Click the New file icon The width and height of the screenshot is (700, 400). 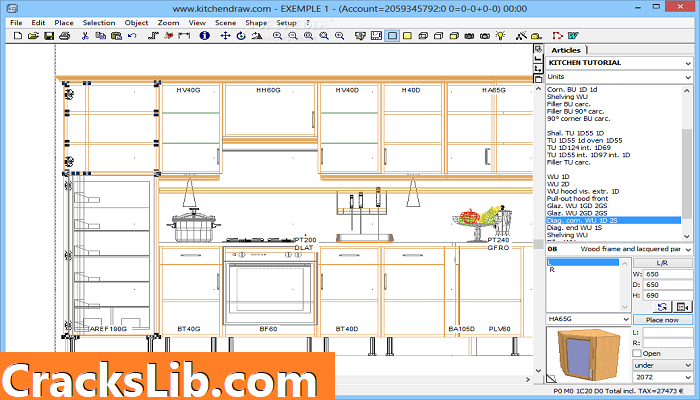18,36
